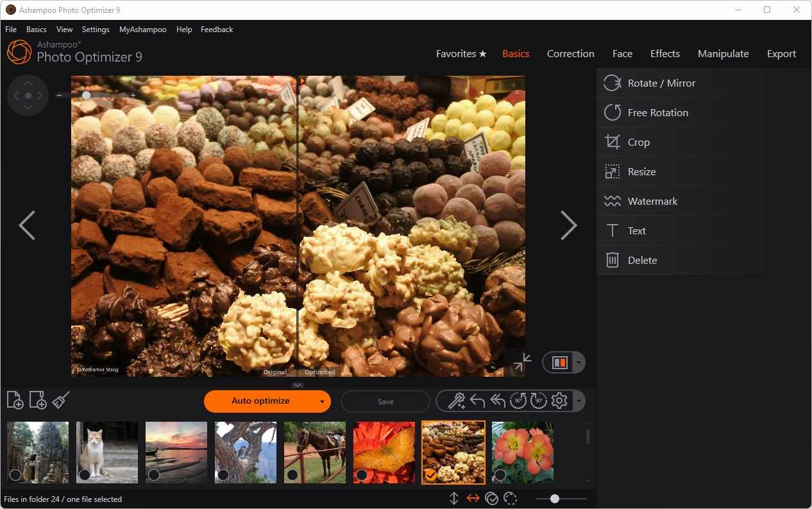Open the MyAshampoo menu

[x=142, y=30]
